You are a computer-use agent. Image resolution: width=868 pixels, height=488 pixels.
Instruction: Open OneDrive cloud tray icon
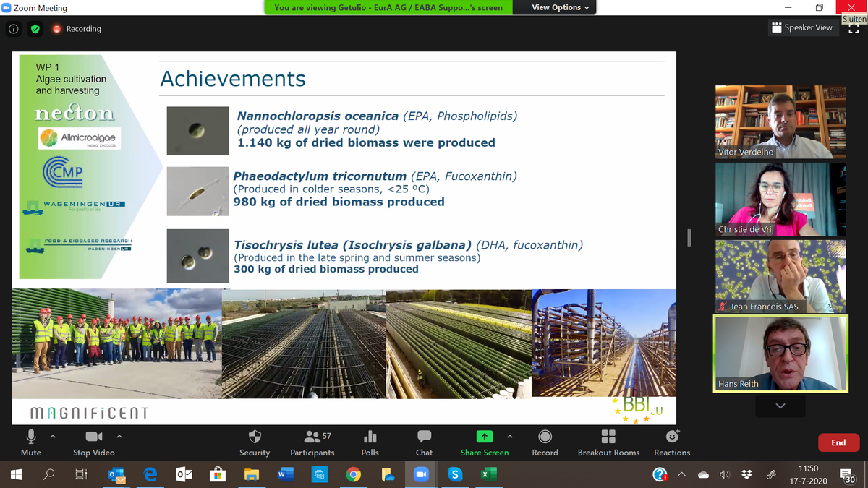pyautogui.click(x=703, y=474)
